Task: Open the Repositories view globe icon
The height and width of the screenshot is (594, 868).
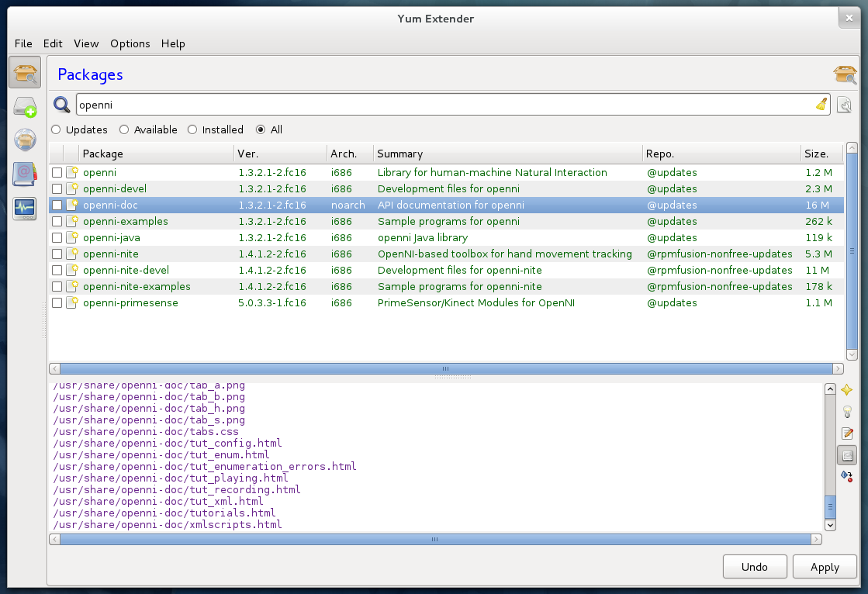Action: click(25, 140)
